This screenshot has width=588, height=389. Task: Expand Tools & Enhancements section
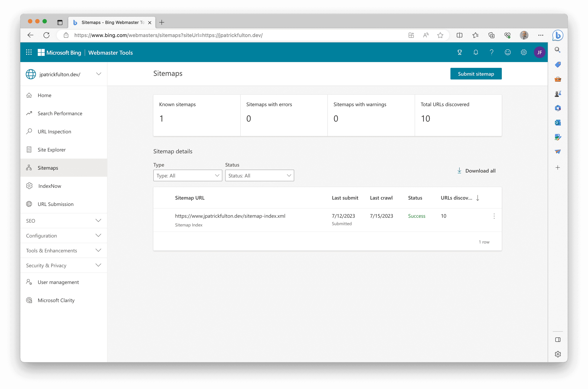pos(64,250)
